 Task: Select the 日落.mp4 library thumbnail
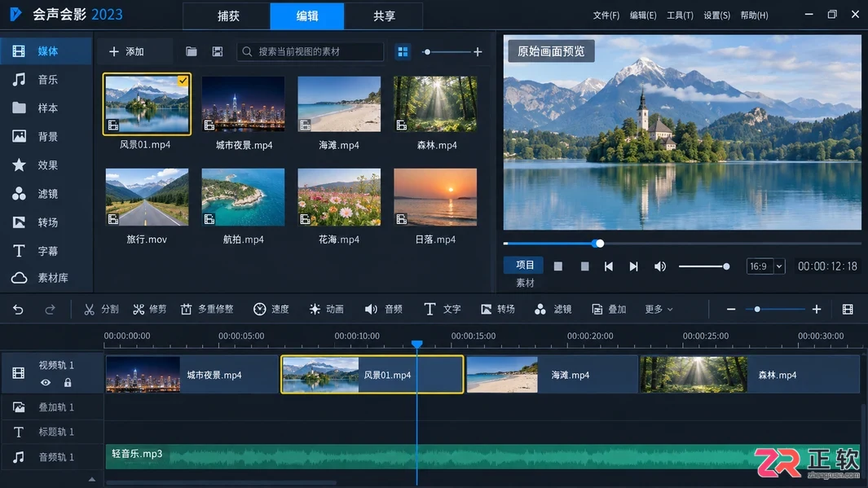[435, 197]
